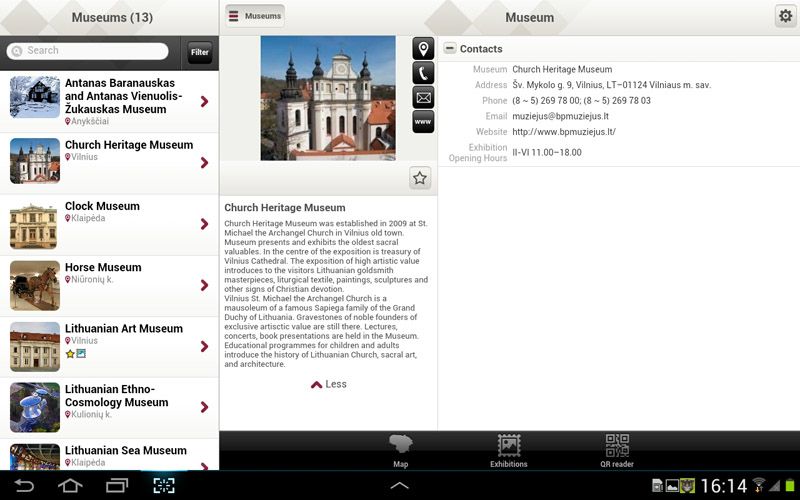The height and width of the screenshot is (500, 800).
Task: Open Church Heritage Museum row chevron
Action: 205,163
